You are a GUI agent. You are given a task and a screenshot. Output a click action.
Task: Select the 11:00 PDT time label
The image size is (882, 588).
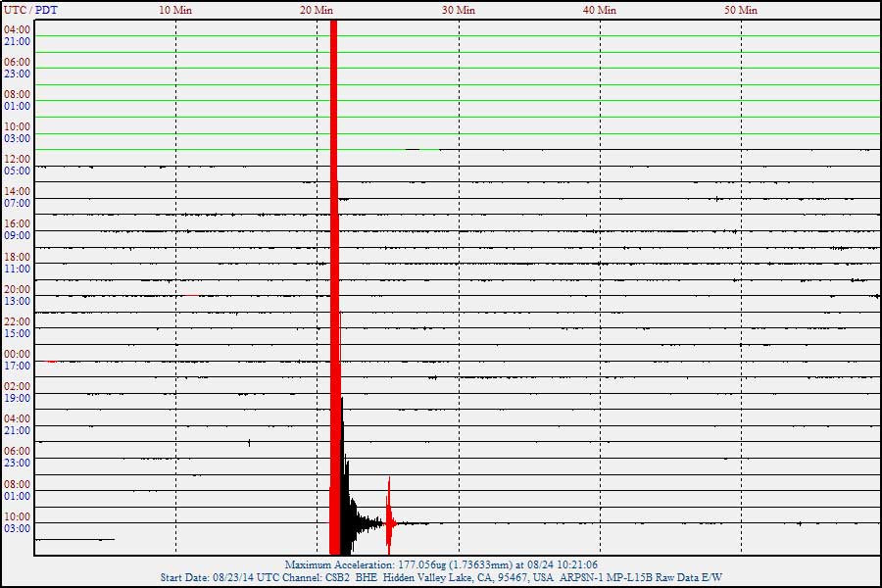(17, 269)
